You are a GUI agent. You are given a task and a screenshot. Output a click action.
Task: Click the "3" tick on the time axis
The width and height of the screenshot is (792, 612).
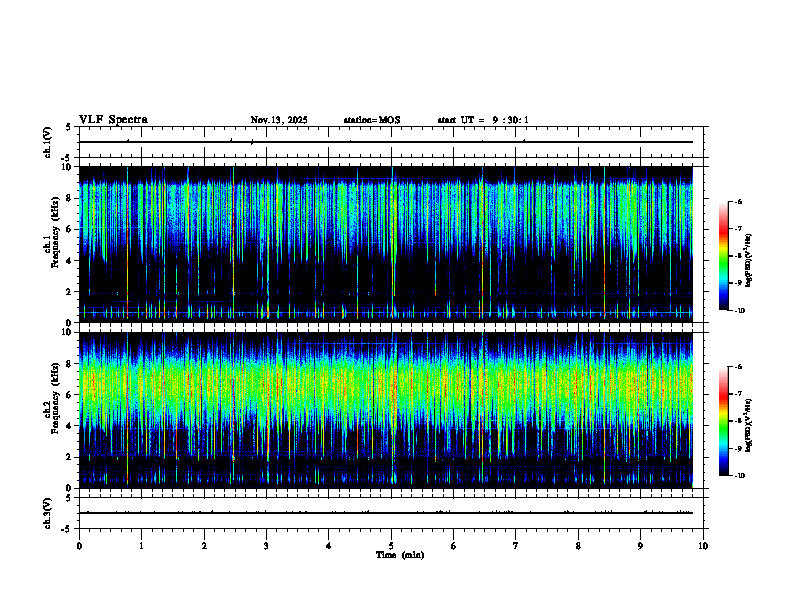pos(266,546)
